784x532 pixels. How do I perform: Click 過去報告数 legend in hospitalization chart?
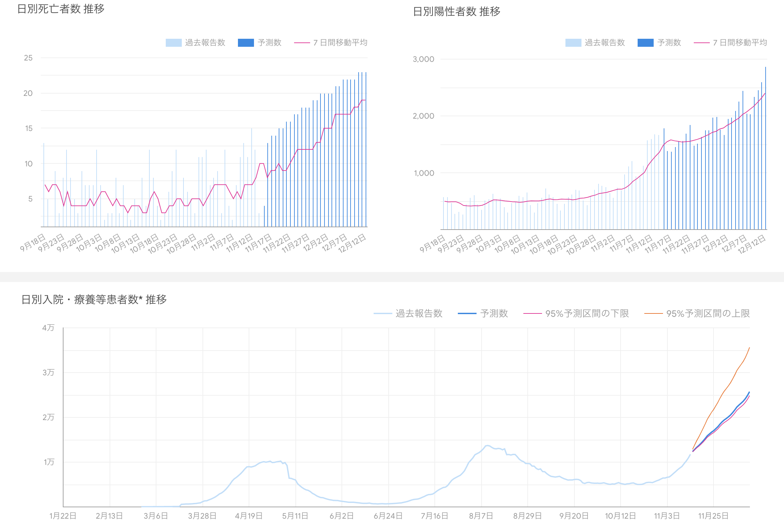pos(408,313)
